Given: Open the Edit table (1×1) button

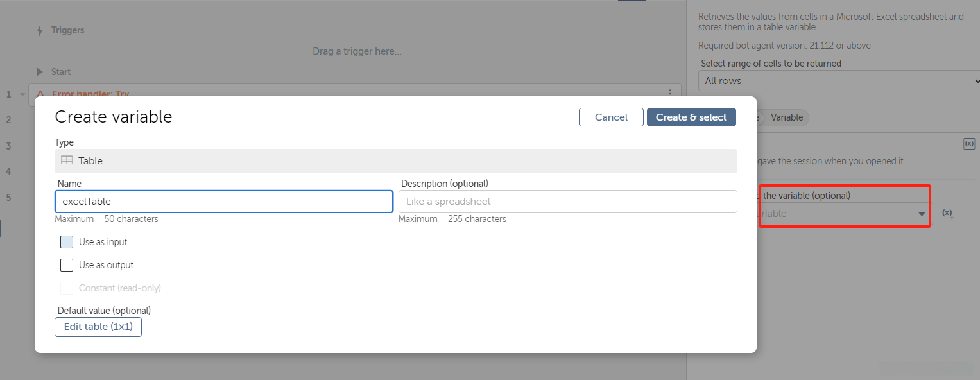Looking at the screenshot, I should coord(98,327).
